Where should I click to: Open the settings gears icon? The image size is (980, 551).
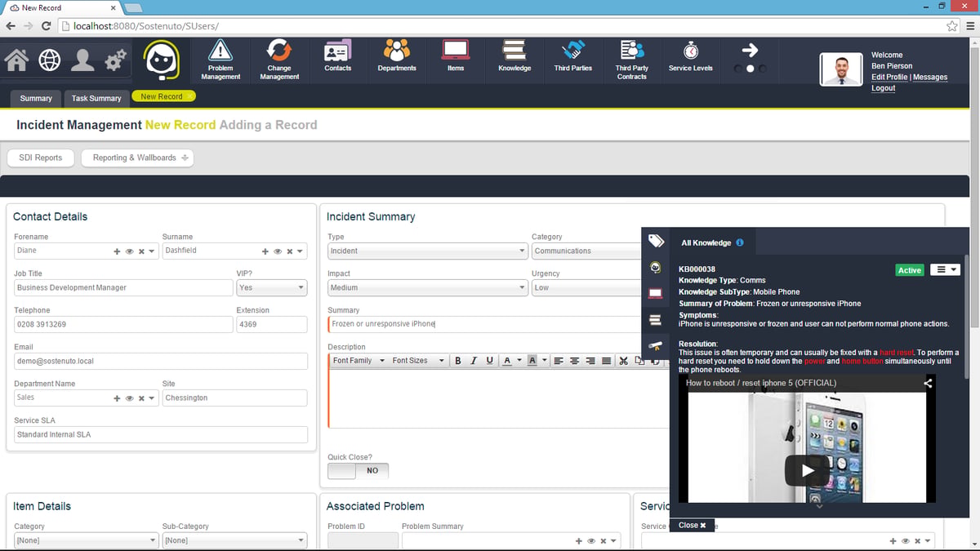point(115,60)
